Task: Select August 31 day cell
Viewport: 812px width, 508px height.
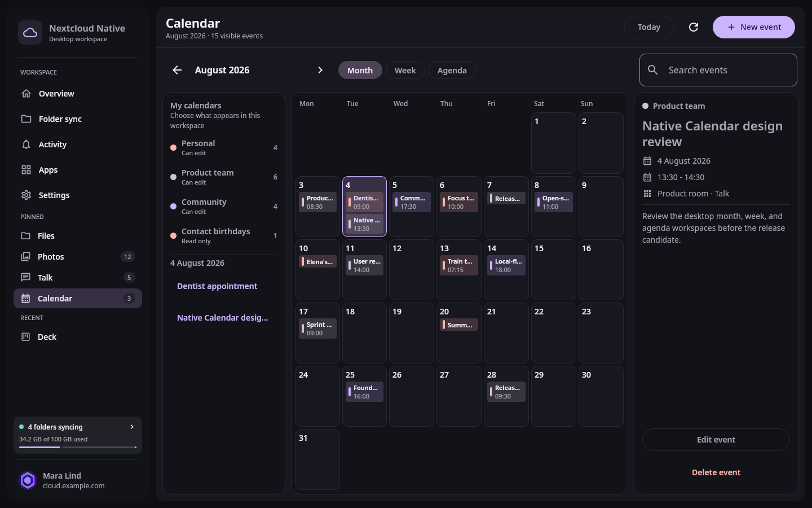Action: (317, 459)
